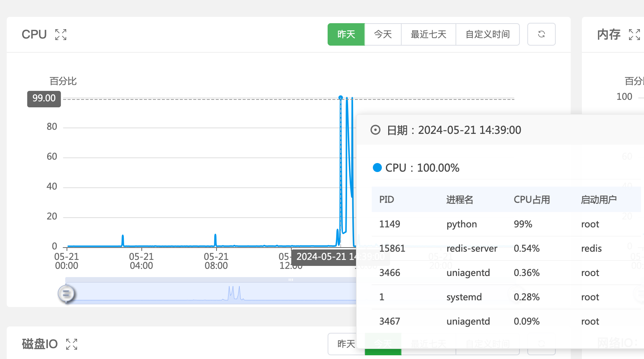Image resolution: width=644 pixels, height=359 pixels.
Task: Click the left zoom slider handle
Action: coord(66,294)
